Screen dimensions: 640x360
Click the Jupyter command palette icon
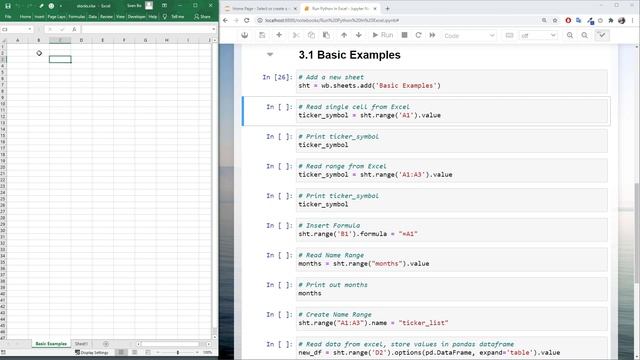pyautogui.click(x=244, y=36)
